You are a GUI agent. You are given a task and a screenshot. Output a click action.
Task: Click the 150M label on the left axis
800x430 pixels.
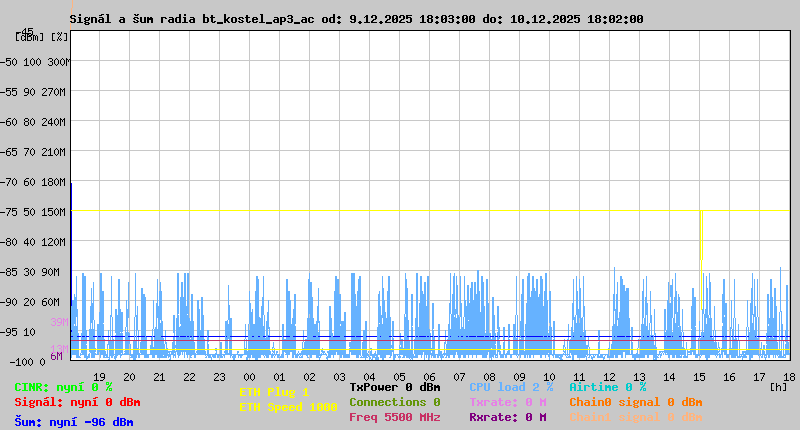tap(54, 212)
